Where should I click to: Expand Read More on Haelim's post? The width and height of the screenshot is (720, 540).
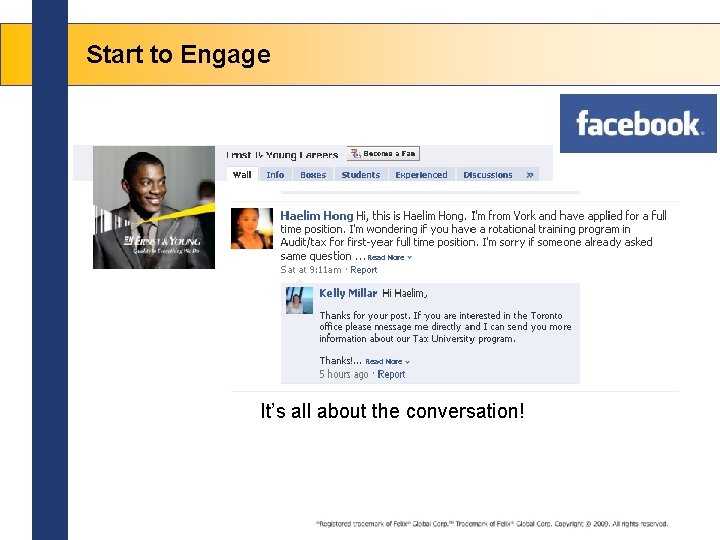[x=389, y=258]
